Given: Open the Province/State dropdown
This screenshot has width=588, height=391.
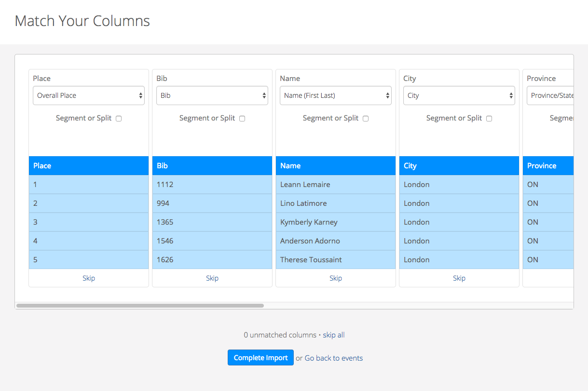Looking at the screenshot, I should 550,95.
